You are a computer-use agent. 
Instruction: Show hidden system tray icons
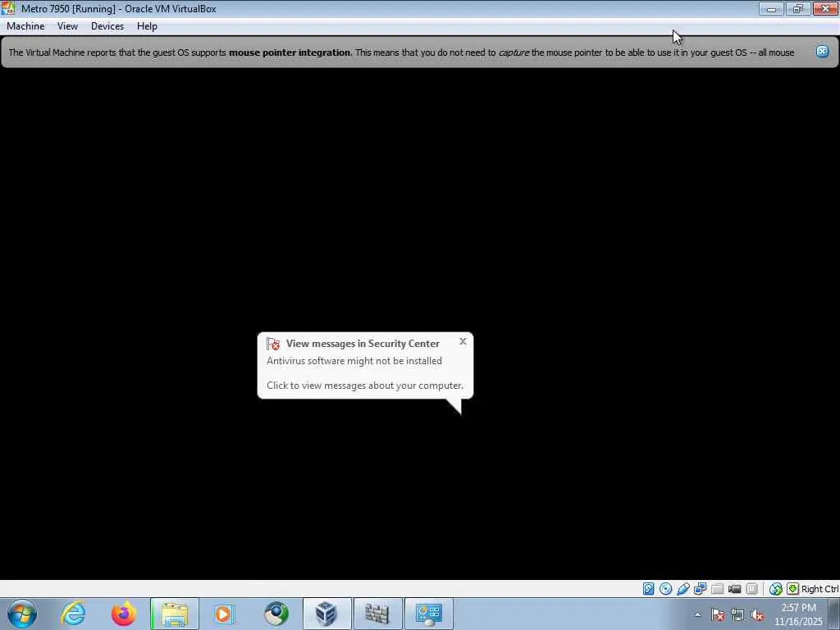point(697,615)
